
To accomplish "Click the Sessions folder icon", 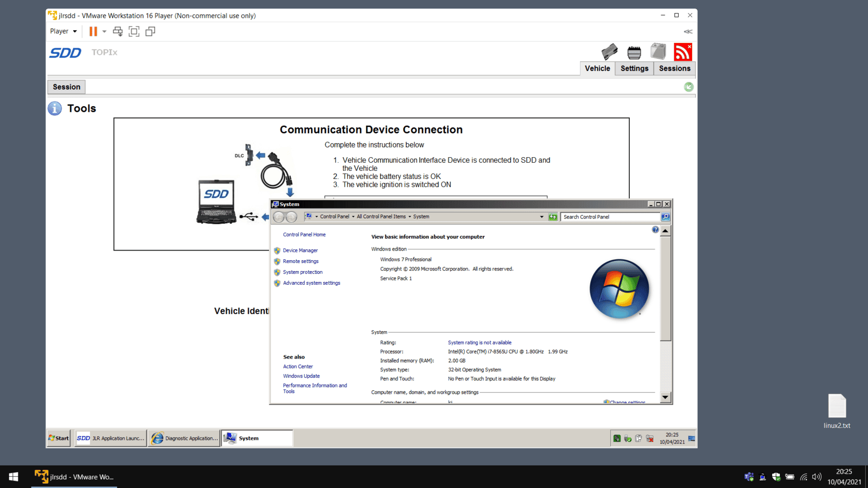I will [x=658, y=52].
